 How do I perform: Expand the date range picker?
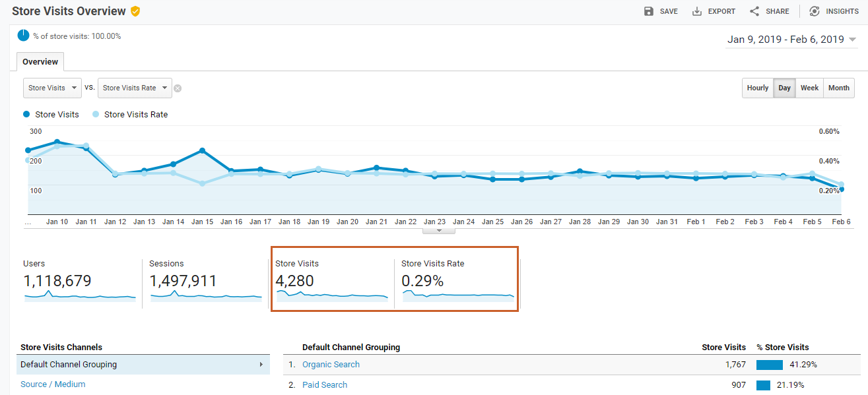[x=852, y=40]
